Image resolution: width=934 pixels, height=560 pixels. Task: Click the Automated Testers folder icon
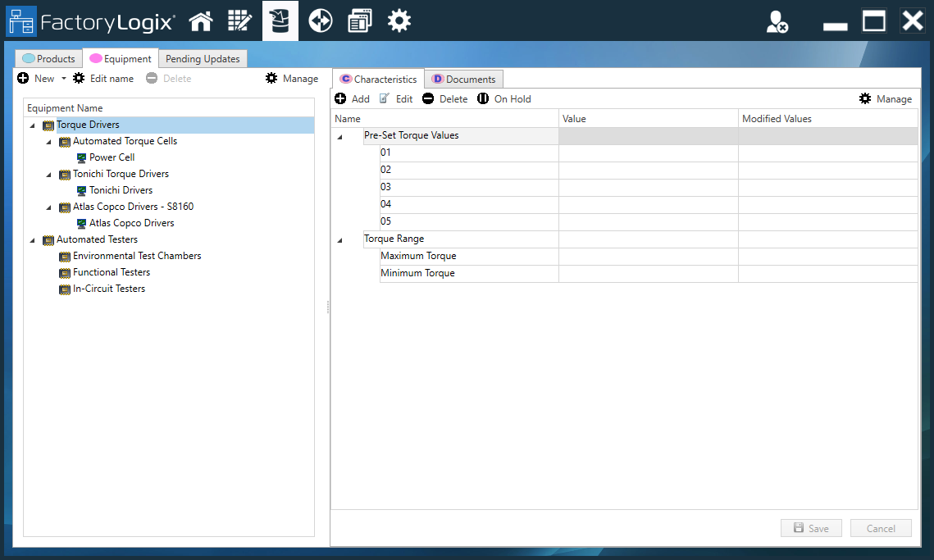point(48,241)
